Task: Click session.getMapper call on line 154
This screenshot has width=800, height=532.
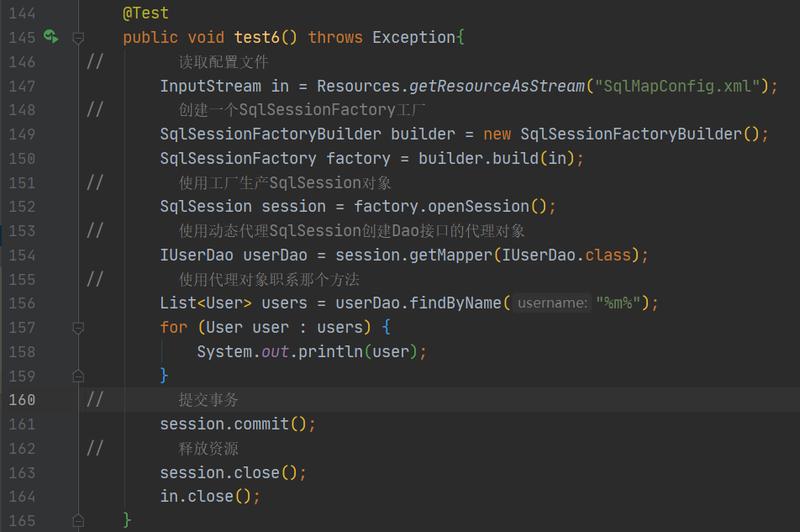Action: (x=413, y=255)
